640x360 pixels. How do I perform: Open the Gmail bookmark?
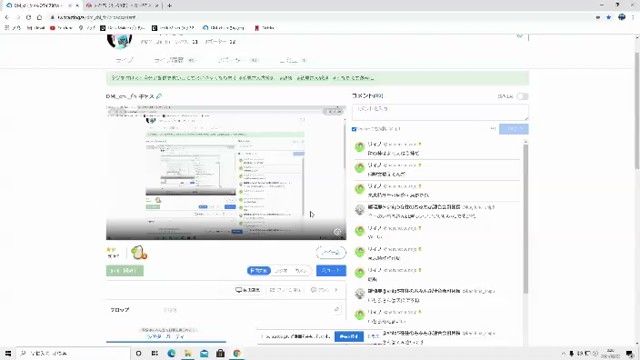tap(36, 28)
